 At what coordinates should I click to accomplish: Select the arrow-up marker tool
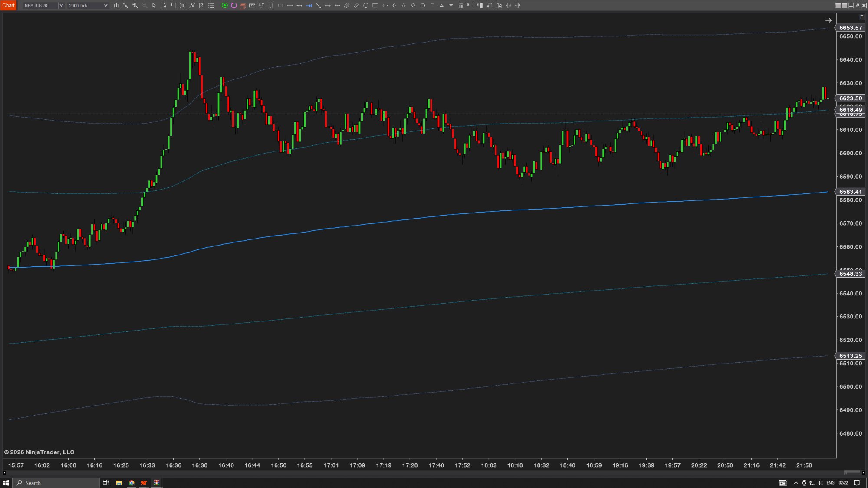(394, 6)
